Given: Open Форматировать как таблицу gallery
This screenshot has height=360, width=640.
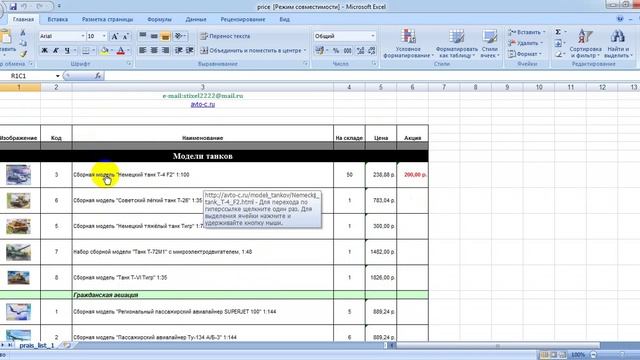Looking at the screenshot, I should (x=456, y=43).
